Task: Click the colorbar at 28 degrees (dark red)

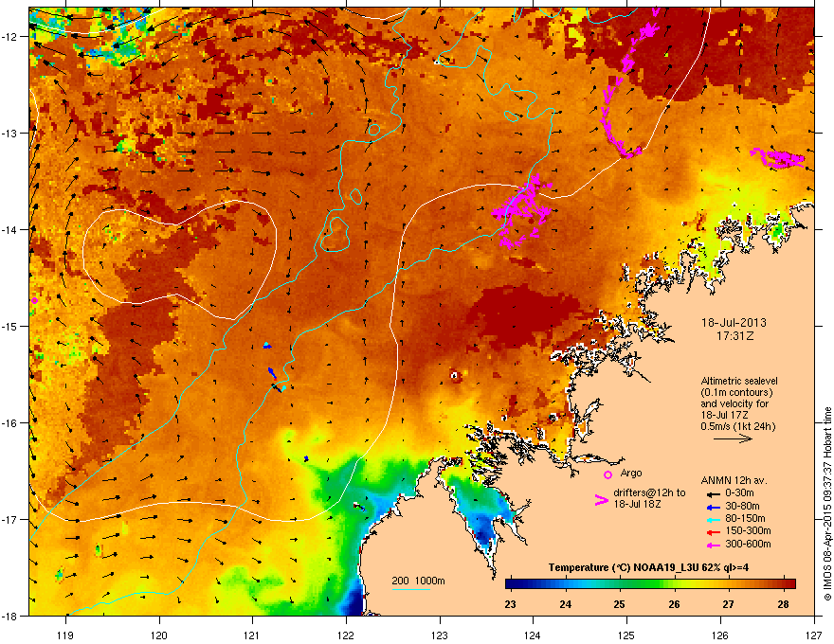Action: click(x=784, y=584)
